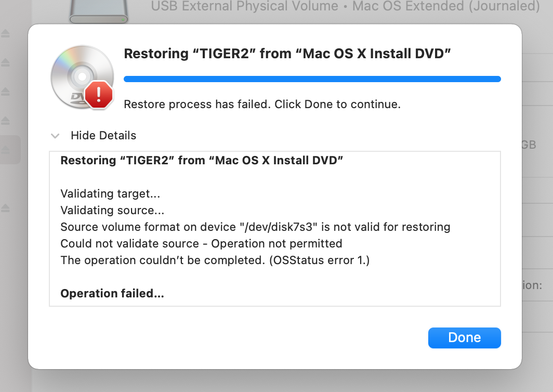553x392 pixels.
Task: Click the Restore process has failed message
Action: [x=262, y=104]
